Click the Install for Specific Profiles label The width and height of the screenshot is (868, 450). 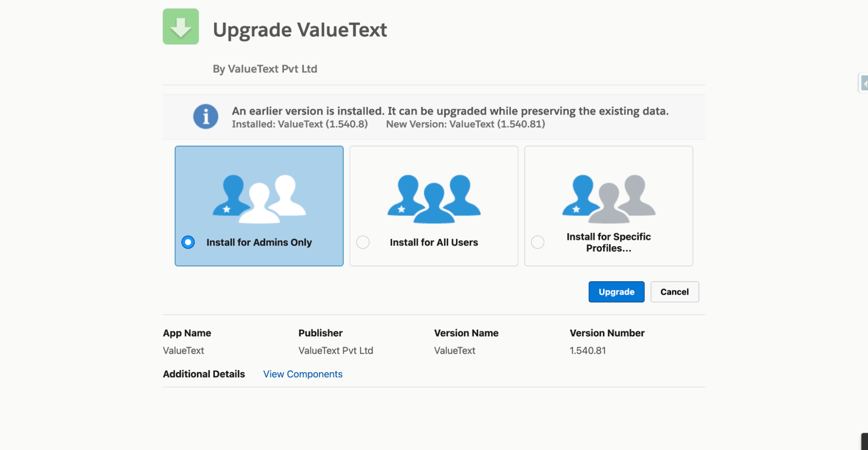609,242
